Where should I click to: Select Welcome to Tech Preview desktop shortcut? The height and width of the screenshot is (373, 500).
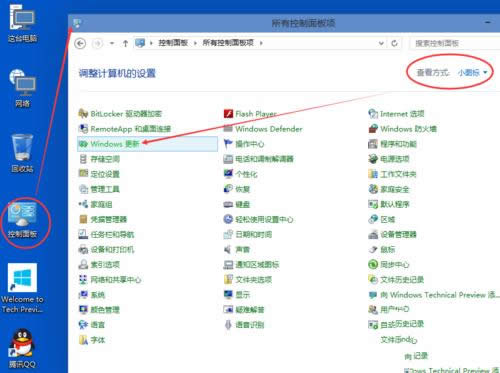[22, 288]
